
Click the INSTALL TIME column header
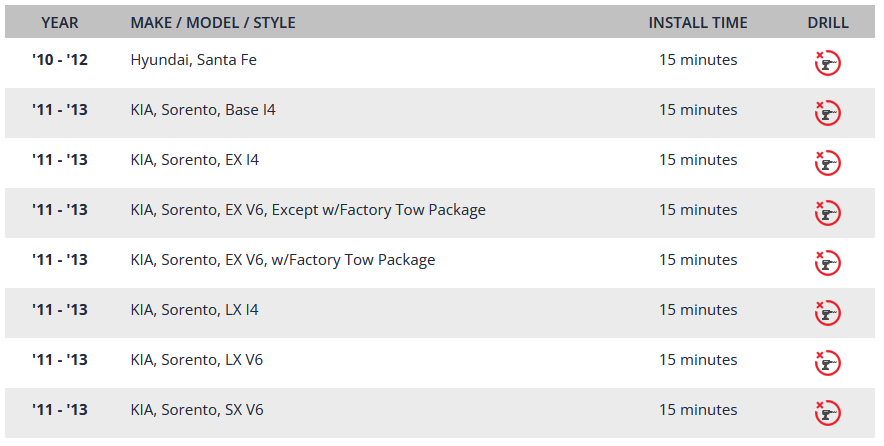698,22
